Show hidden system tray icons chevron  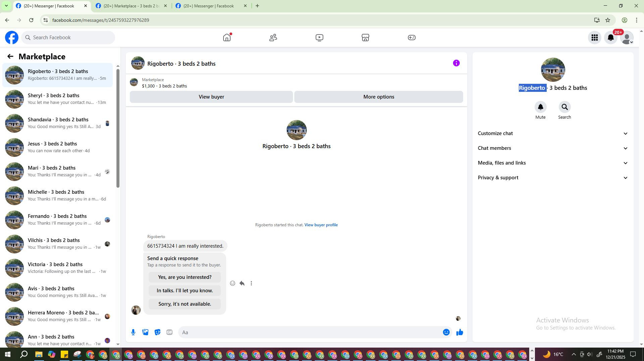point(574,354)
